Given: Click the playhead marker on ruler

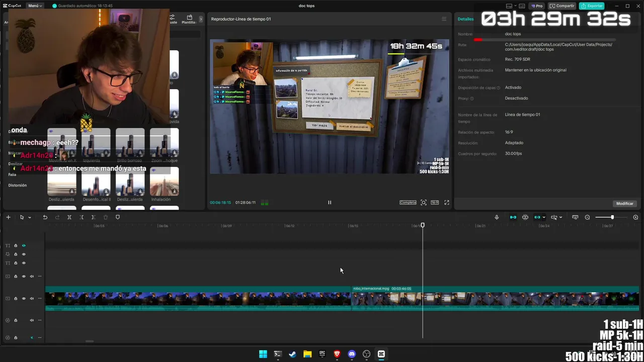Looking at the screenshot, I should click(x=423, y=225).
